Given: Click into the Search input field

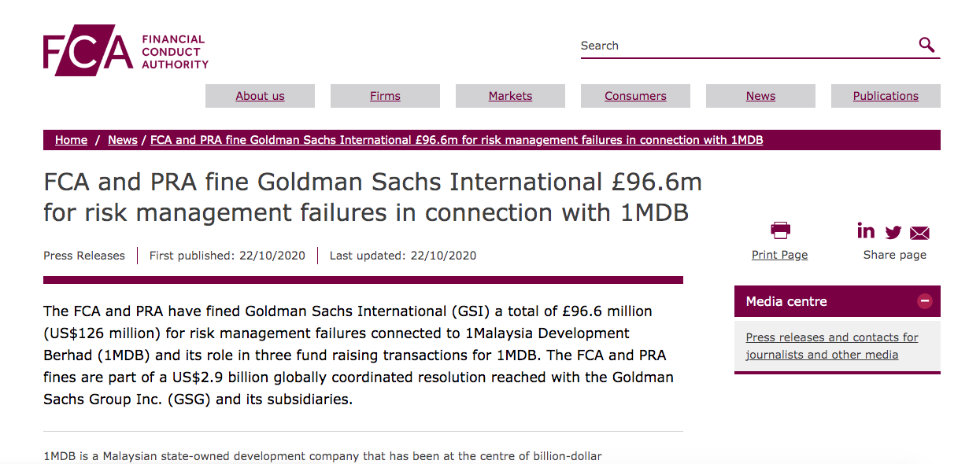Looking at the screenshot, I should (x=746, y=46).
